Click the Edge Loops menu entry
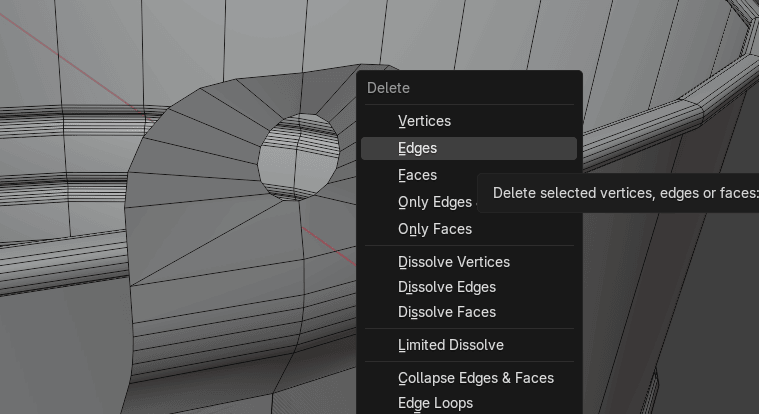 tap(435, 403)
